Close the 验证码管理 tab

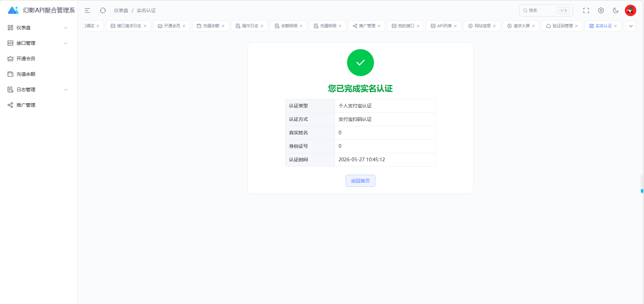(x=576, y=26)
